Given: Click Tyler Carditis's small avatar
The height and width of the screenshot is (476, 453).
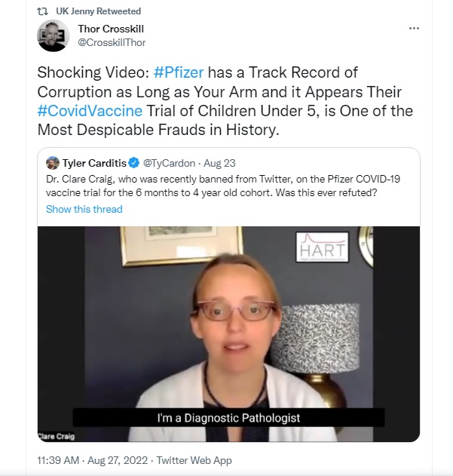Looking at the screenshot, I should (x=53, y=163).
